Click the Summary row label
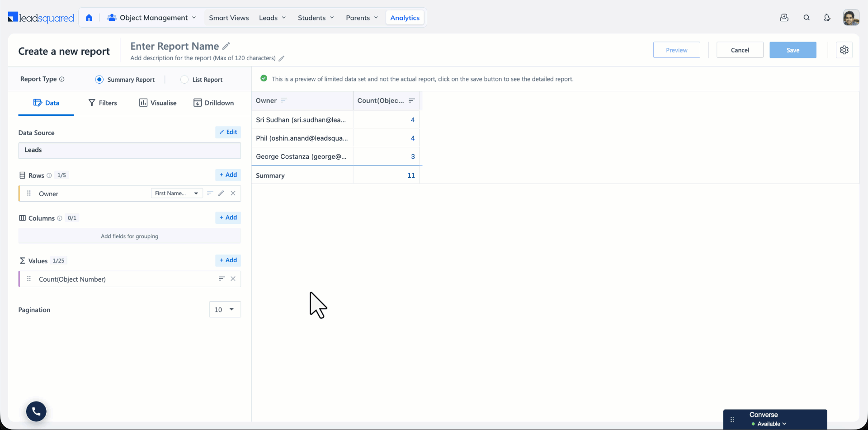The height and width of the screenshot is (430, 868). click(x=270, y=175)
